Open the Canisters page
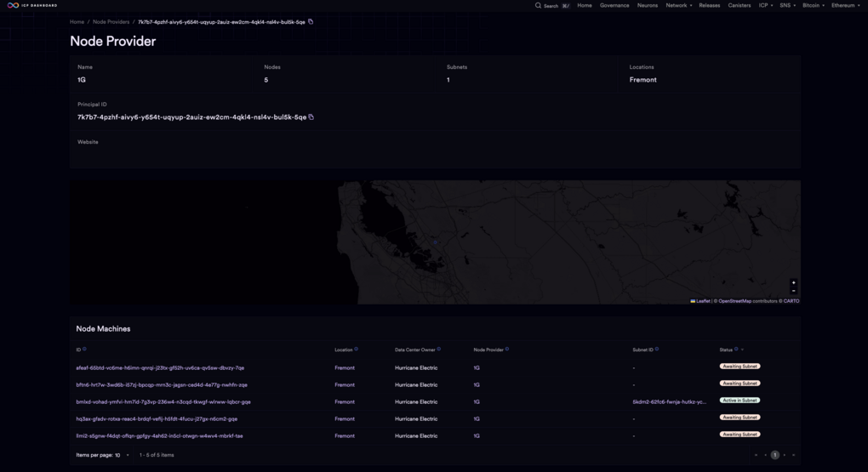868x472 pixels. (739, 5)
